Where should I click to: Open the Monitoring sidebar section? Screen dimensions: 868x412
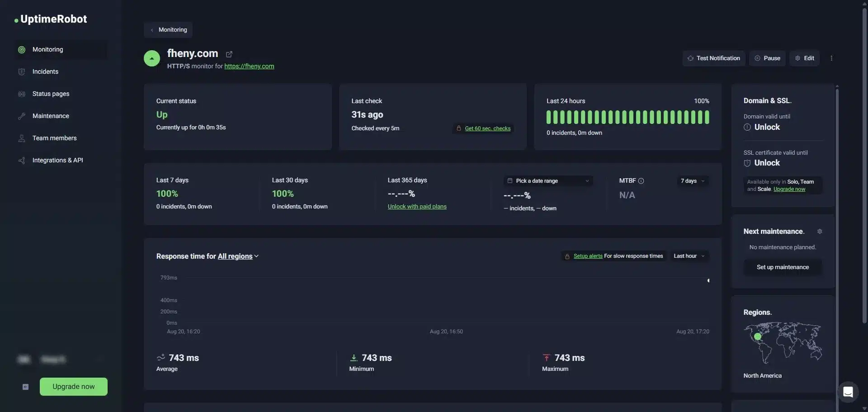61,49
